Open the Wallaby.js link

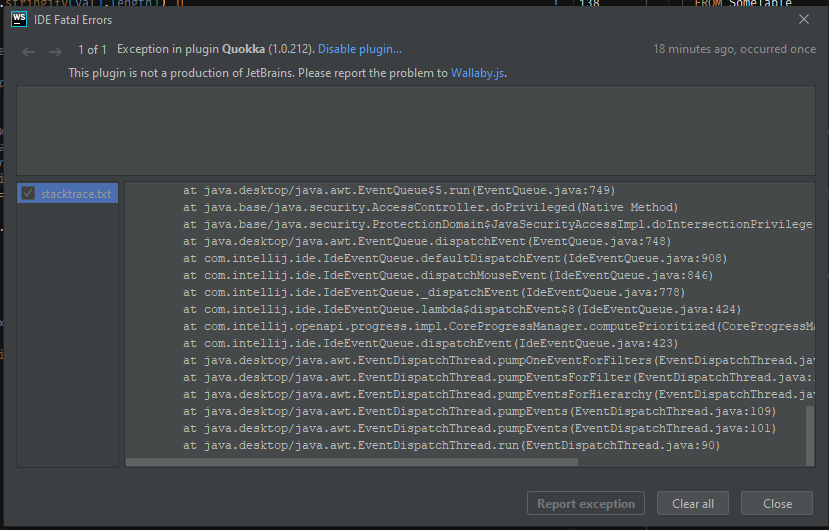pyautogui.click(x=477, y=73)
